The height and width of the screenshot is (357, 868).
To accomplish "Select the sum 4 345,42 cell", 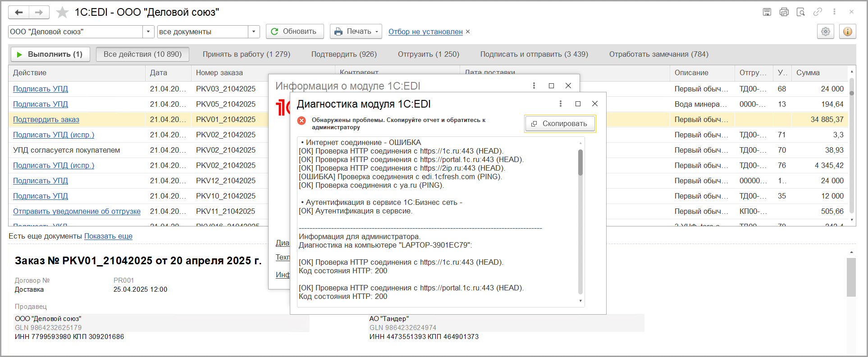I will click(x=829, y=165).
